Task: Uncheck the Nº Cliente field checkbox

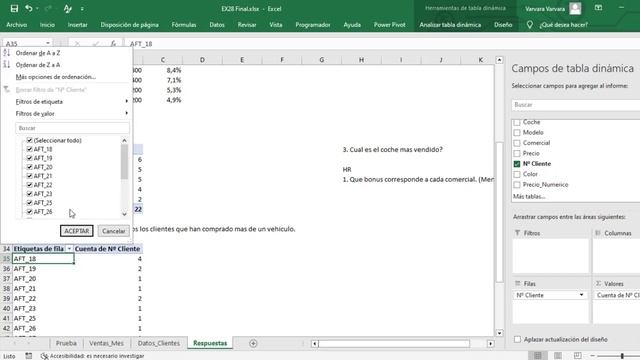Action: pyautogui.click(x=517, y=164)
